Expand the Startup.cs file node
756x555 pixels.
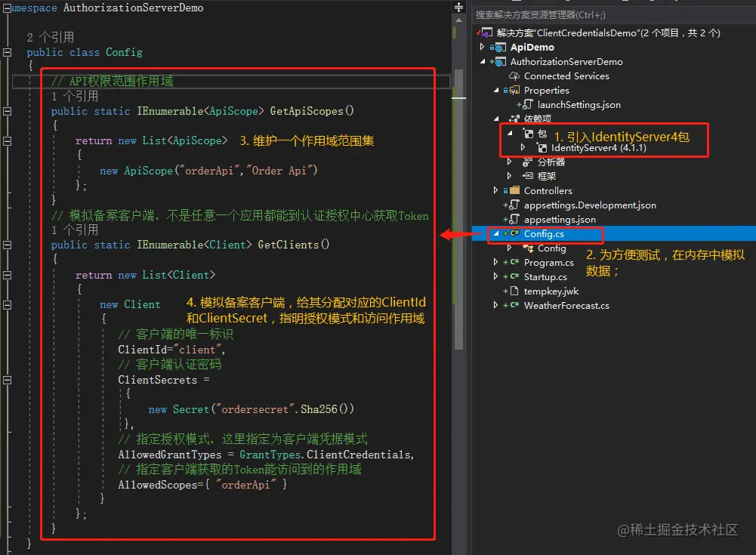(x=495, y=276)
